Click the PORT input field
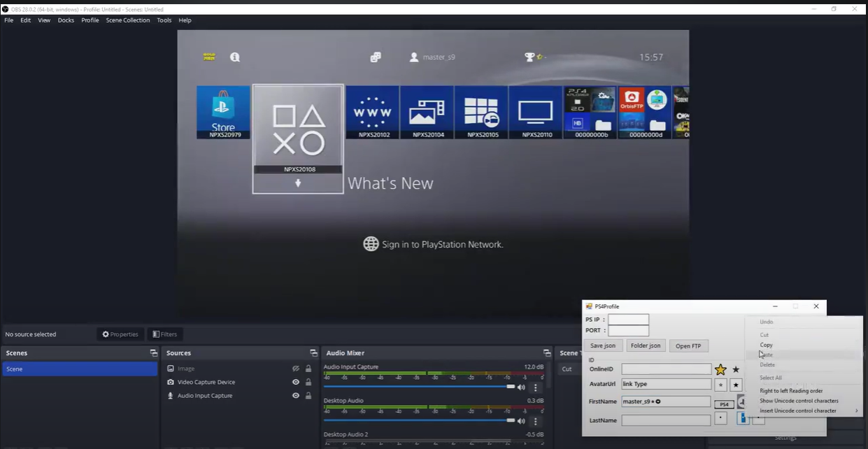Screen dimensions: 868x449 (x=628, y=330)
